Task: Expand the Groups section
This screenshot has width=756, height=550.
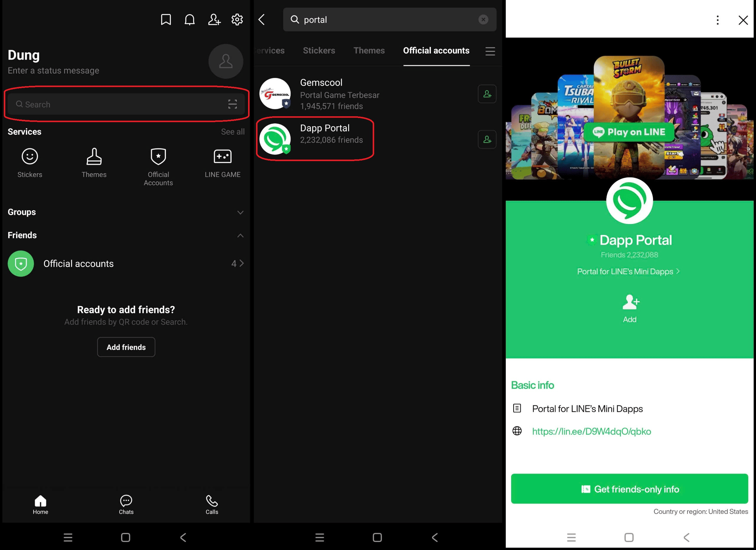Action: pos(240,212)
